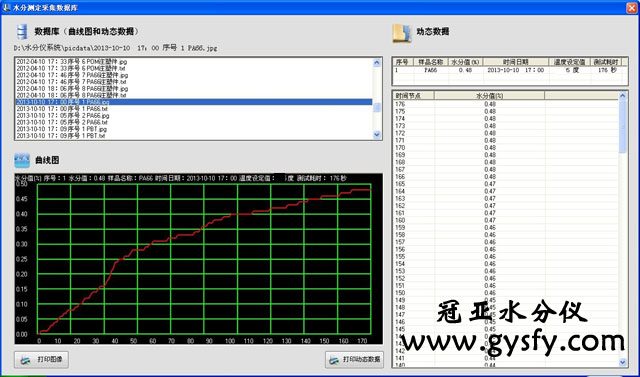Click time node row 167
This screenshot has width=640, height=377.
(x=506, y=169)
